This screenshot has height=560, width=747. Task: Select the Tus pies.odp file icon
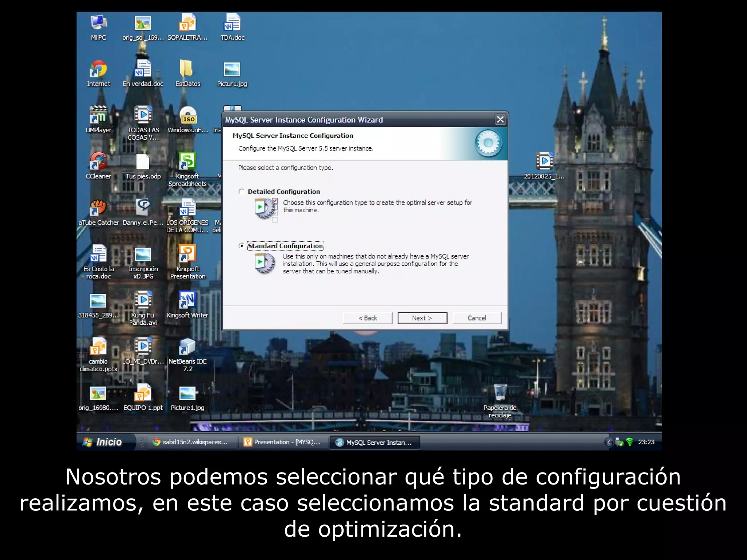coord(143,162)
